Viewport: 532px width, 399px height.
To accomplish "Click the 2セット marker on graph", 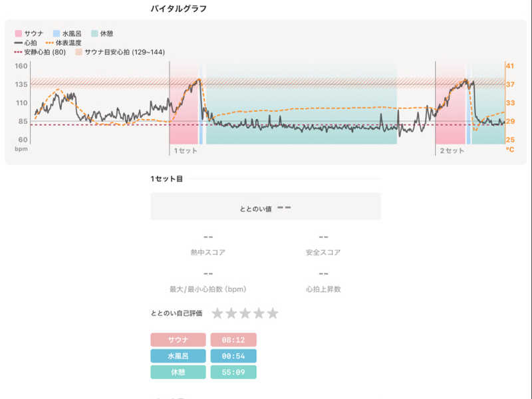I will (452, 151).
